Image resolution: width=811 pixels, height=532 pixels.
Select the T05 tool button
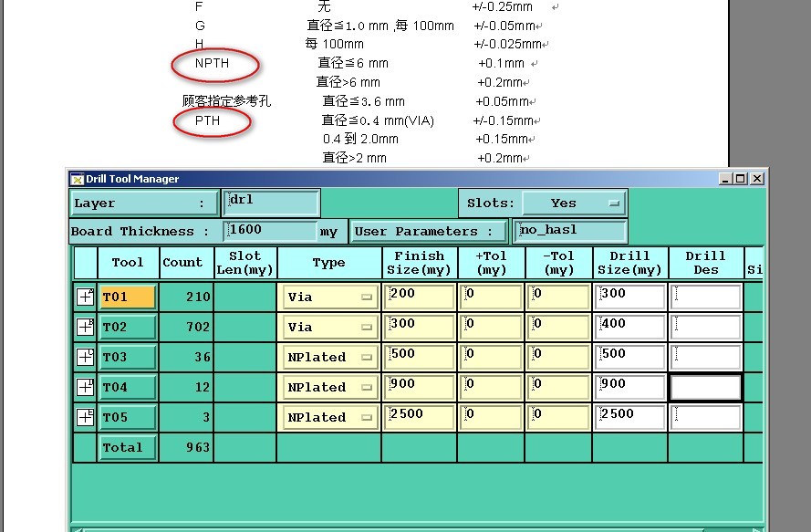coord(127,417)
